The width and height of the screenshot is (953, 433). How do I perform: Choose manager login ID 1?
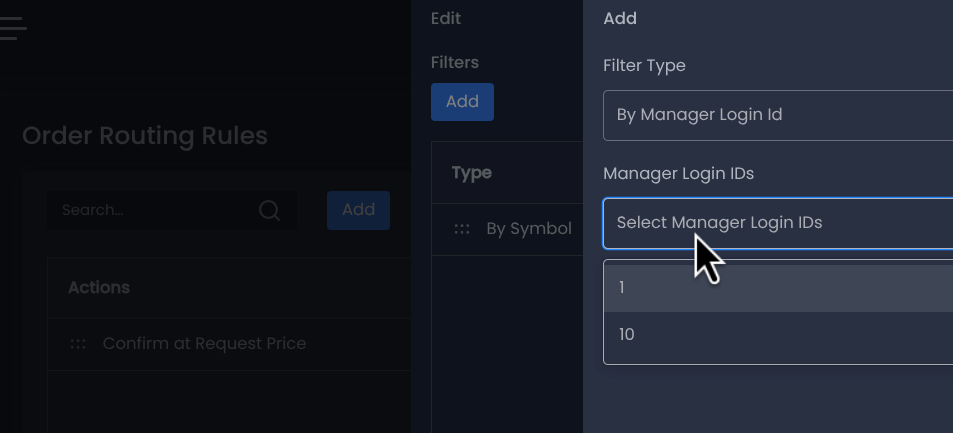point(778,288)
